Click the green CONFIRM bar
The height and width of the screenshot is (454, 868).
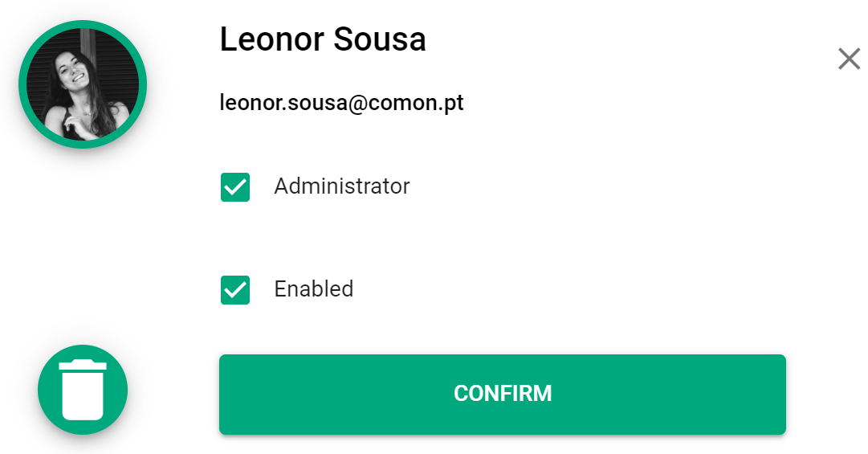[x=503, y=395]
